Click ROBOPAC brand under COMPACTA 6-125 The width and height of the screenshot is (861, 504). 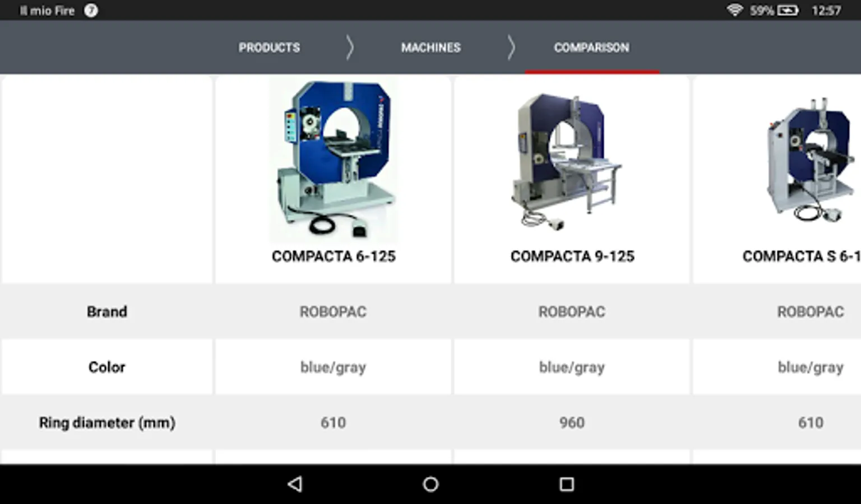[333, 311]
